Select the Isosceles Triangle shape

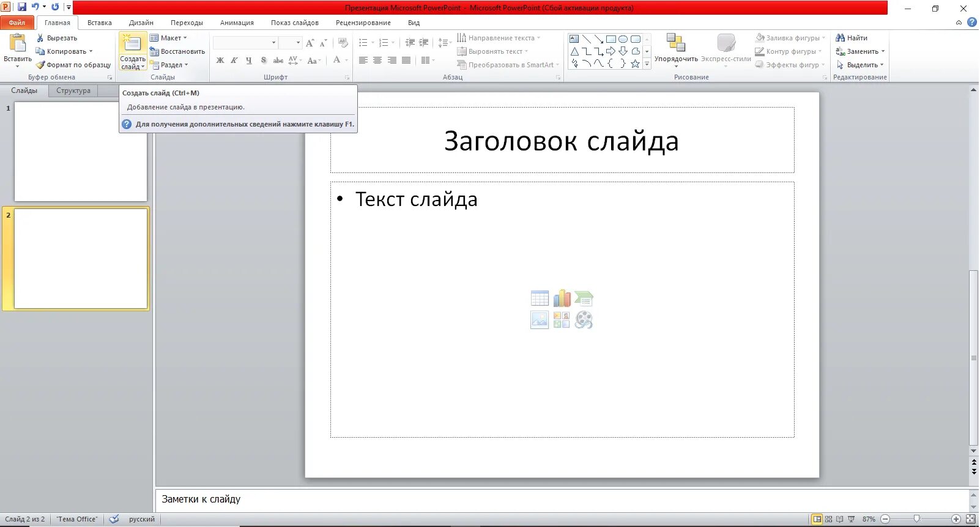click(574, 51)
